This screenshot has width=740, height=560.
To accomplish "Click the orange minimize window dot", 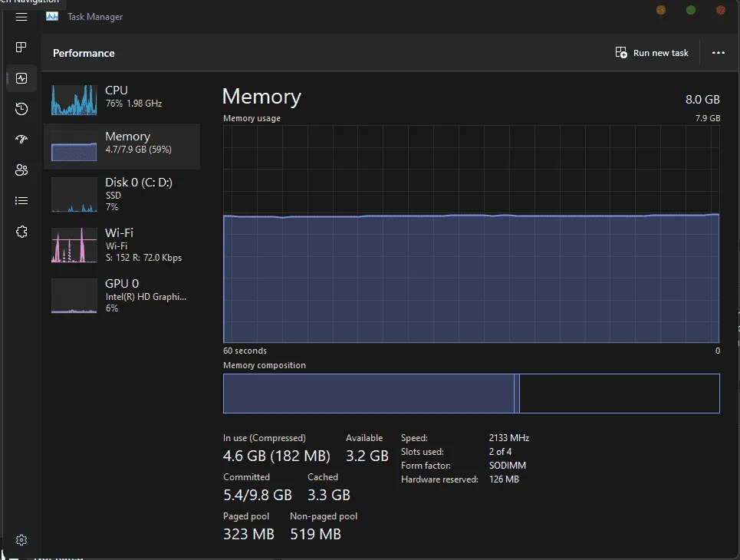I will [661, 10].
